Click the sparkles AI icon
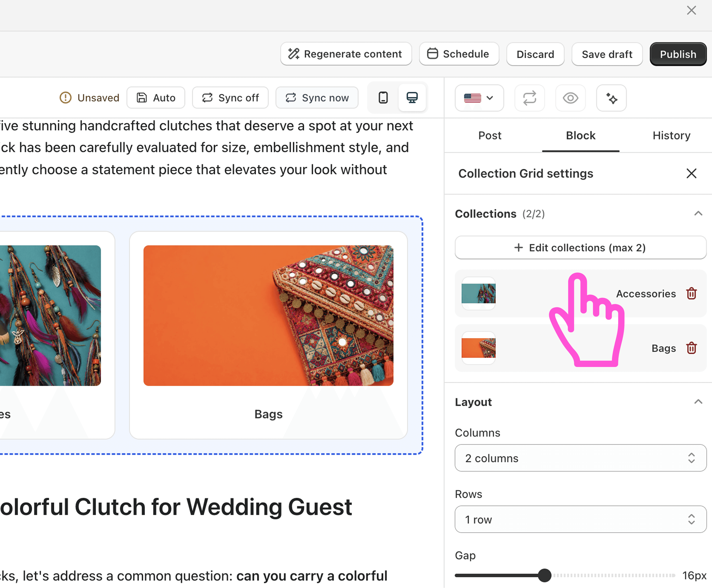The image size is (712, 588). click(x=611, y=98)
